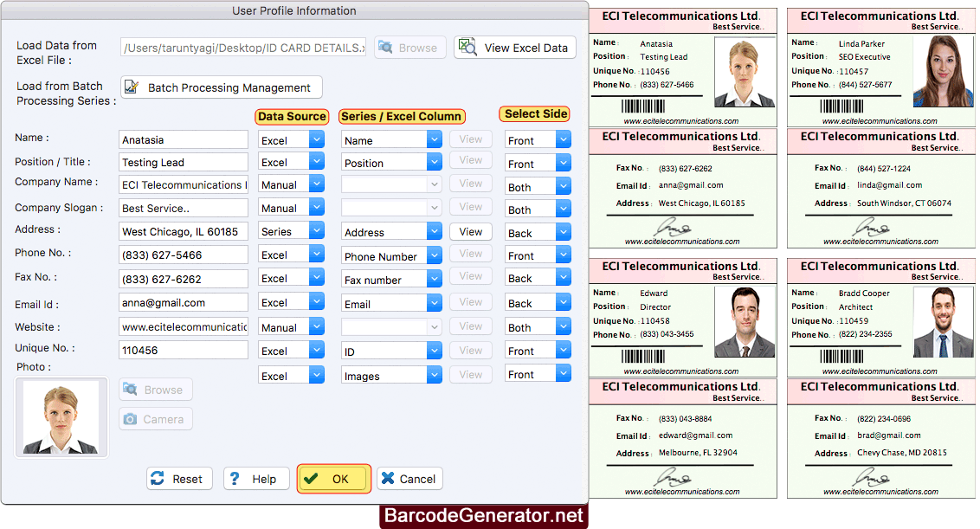Open Batch Processing Management
Image resolution: width=980 pixels, height=529 pixels.
(x=222, y=87)
